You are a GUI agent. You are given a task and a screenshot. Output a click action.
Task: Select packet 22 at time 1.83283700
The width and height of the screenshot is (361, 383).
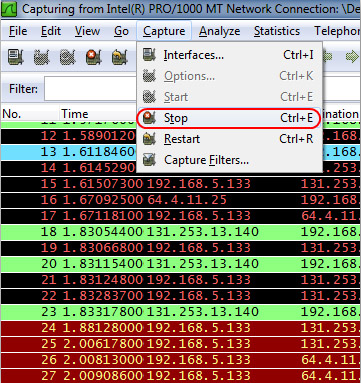(180, 296)
